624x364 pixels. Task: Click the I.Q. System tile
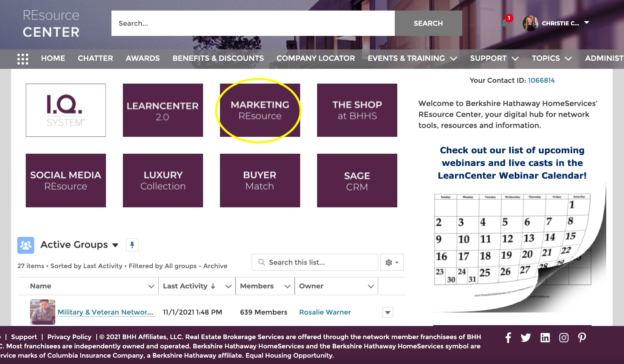[66, 110]
